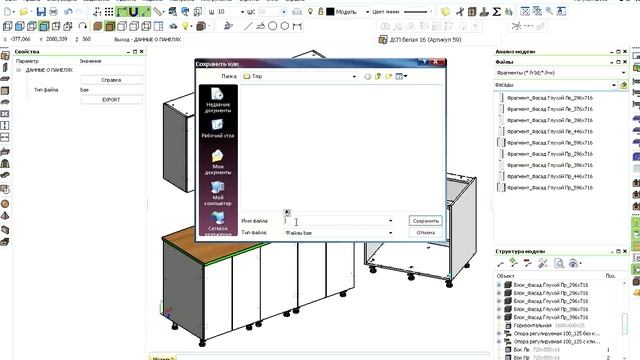640x360 pixels.
Task: Click the ДСП белая 16 material label
Action: click(425, 40)
